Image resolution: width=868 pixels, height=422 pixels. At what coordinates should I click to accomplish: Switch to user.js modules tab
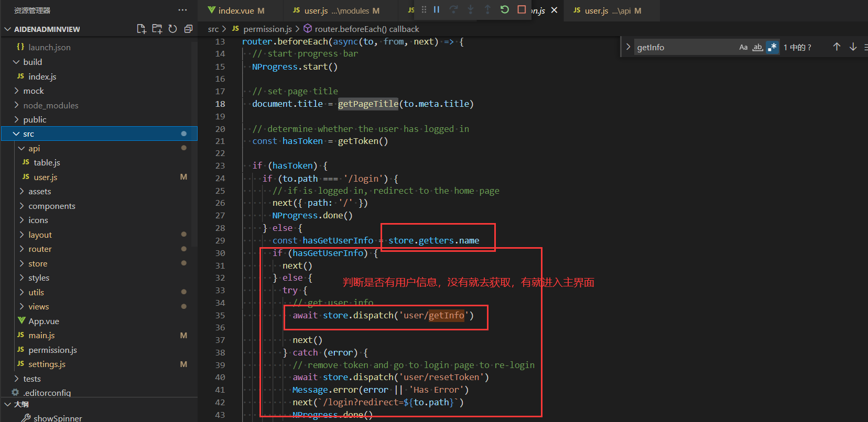[x=336, y=10]
